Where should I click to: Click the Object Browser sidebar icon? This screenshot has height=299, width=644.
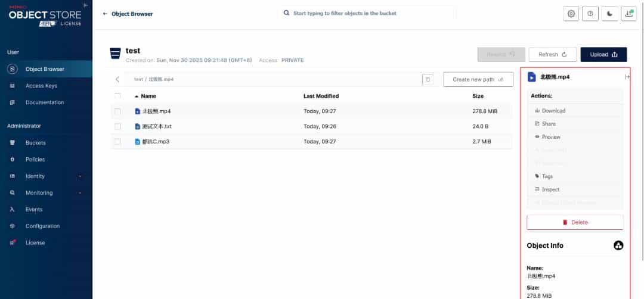coord(13,69)
